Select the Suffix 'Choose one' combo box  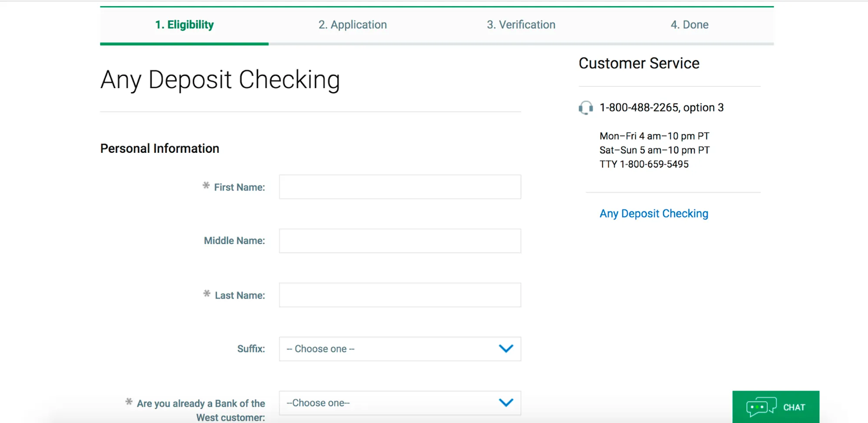[x=400, y=349]
